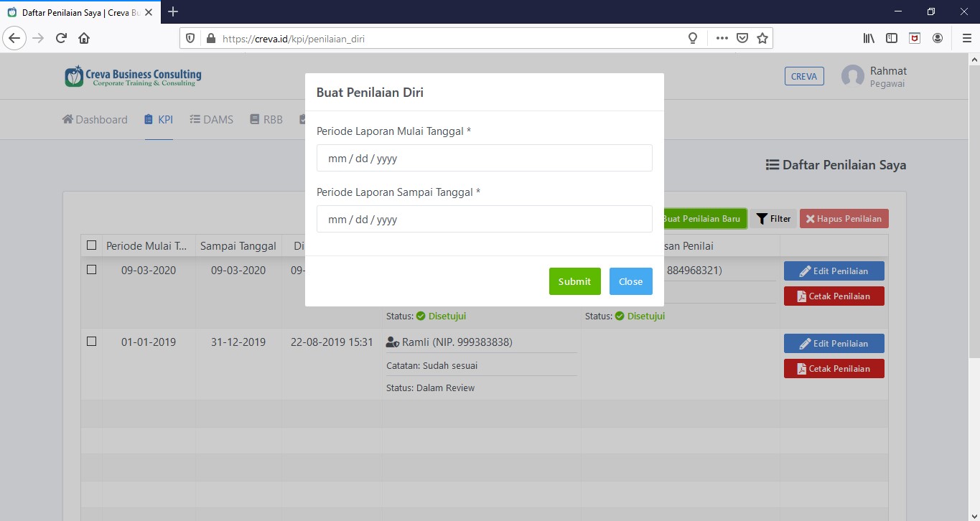Cetak Penilaian for 09-03-2020 row
The image size is (980, 521).
pos(834,296)
